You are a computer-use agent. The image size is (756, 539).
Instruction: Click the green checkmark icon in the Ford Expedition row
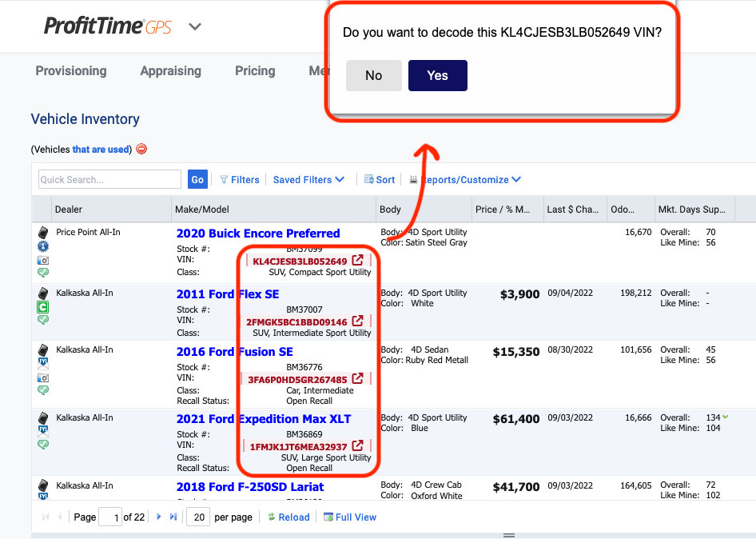tap(43, 445)
